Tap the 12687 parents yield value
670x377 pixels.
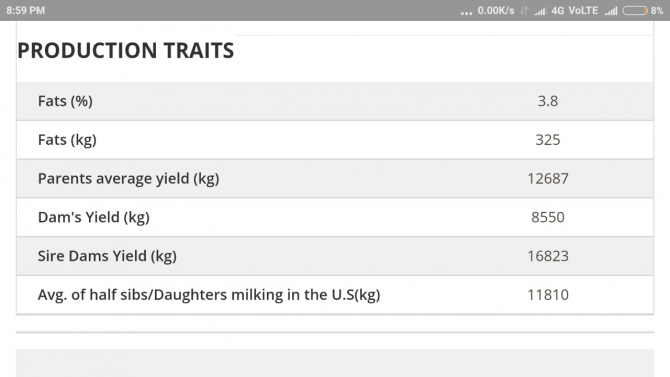(548, 178)
